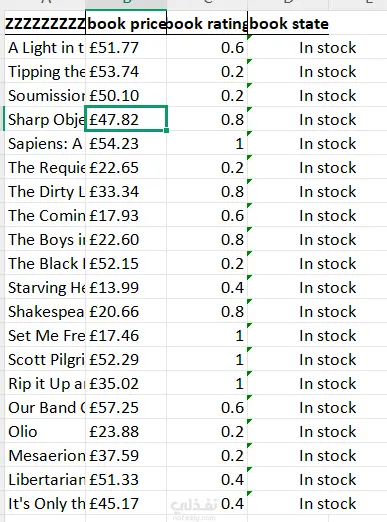Select the book price header cell
The image size is (387, 522).
(x=126, y=23)
